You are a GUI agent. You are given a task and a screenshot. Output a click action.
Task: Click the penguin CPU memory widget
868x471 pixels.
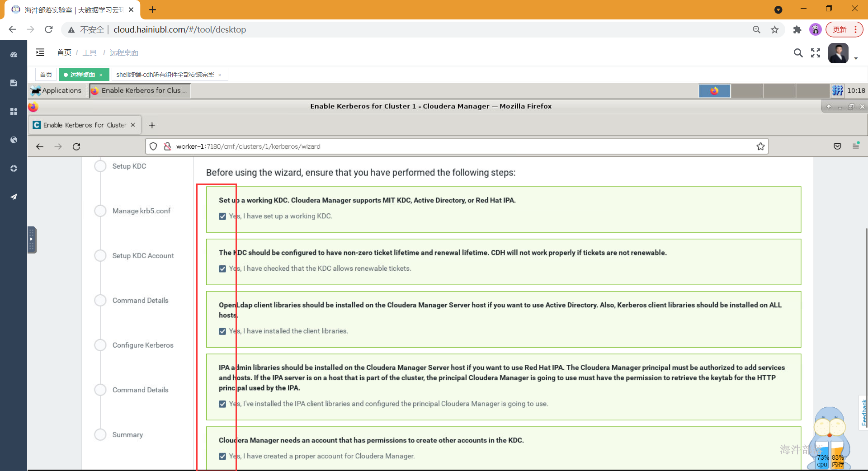[830, 438]
